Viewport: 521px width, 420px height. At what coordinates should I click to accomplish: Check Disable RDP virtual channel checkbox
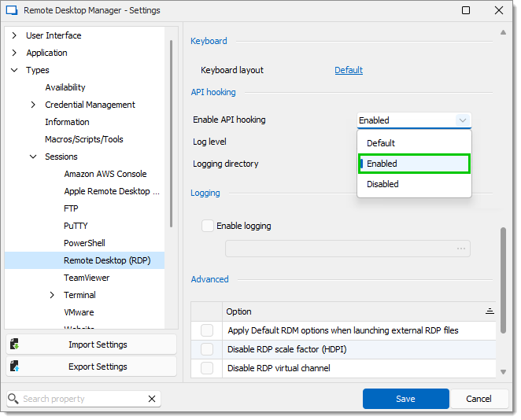pyautogui.click(x=207, y=368)
